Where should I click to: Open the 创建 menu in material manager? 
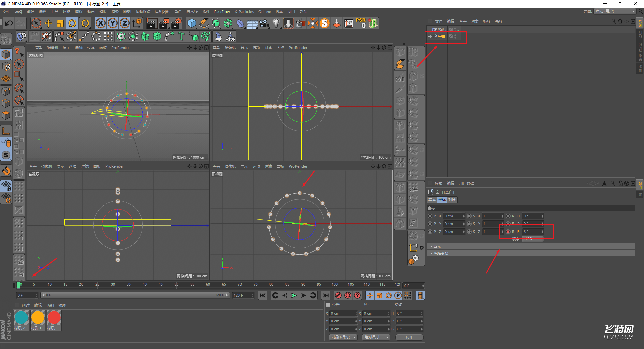click(x=26, y=305)
